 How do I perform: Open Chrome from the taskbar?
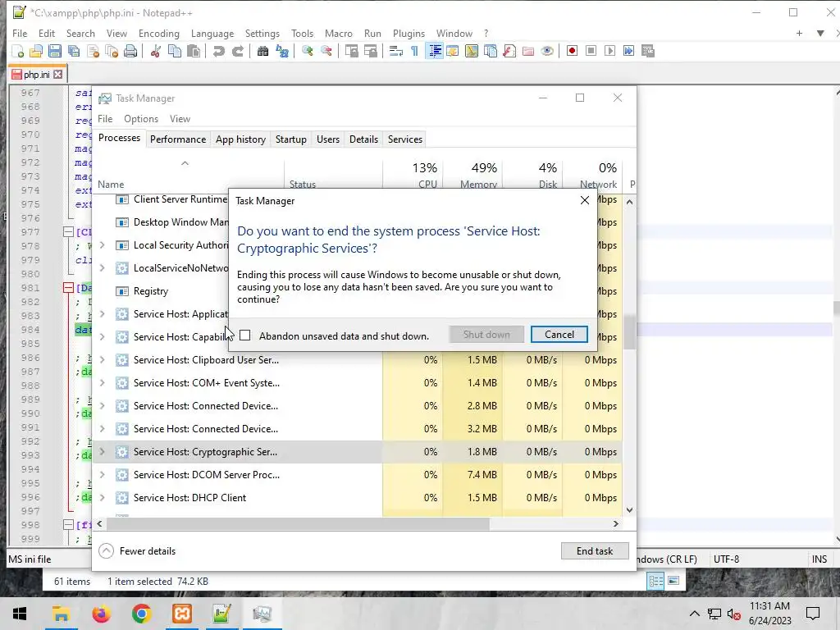(x=141, y=614)
